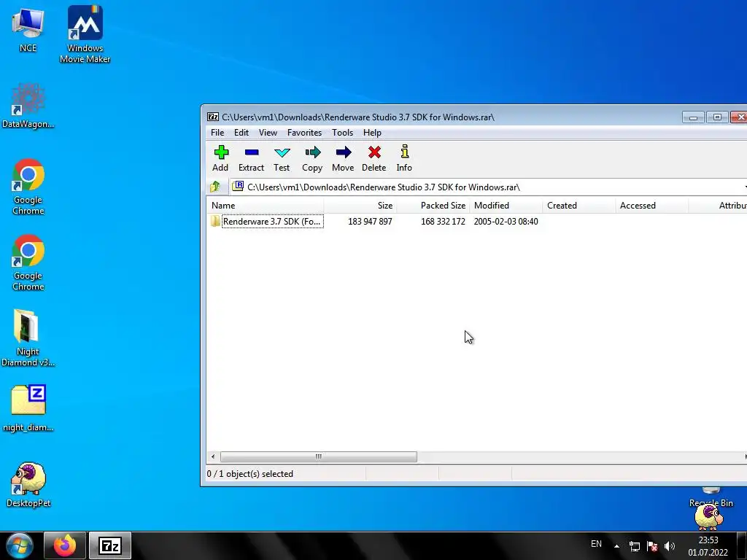Sort by Modified column header
Screen dimensions: 747x560
506,205
